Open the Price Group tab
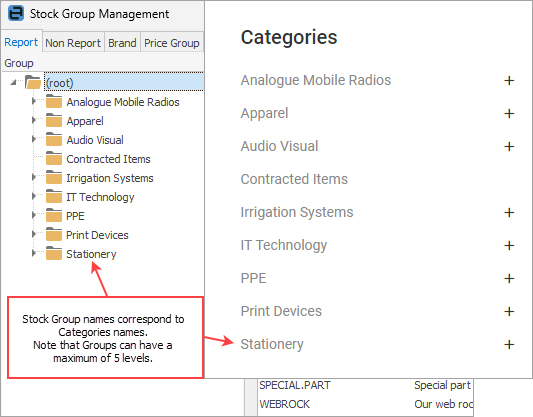 pos(172,43)
